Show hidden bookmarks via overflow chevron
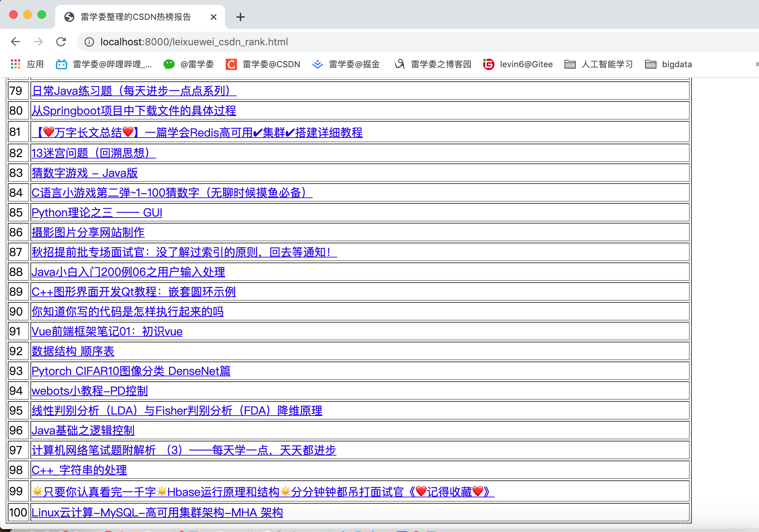Viewport: 759px width, 532px height. pyautogui.click(x=756, y=64)
